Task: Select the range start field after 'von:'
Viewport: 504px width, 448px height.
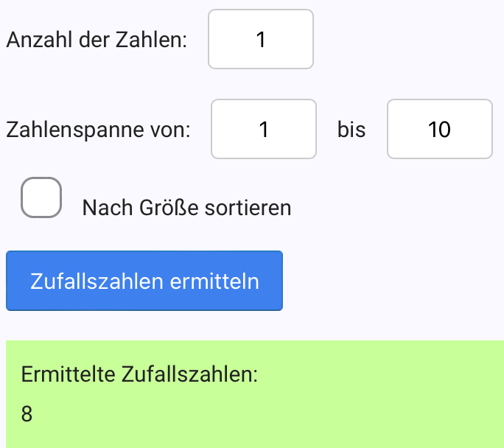Action: [264, 129]
